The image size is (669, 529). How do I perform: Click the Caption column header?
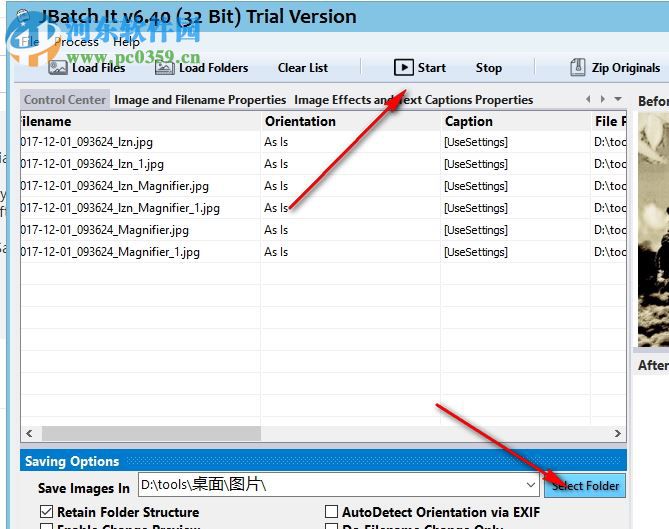[x=516, y=121]
